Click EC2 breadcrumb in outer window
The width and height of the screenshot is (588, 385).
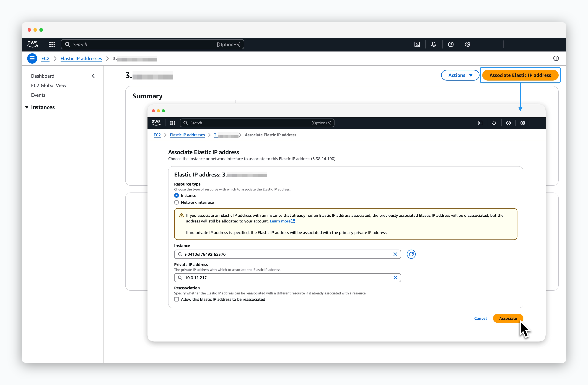tap(45, 59)
